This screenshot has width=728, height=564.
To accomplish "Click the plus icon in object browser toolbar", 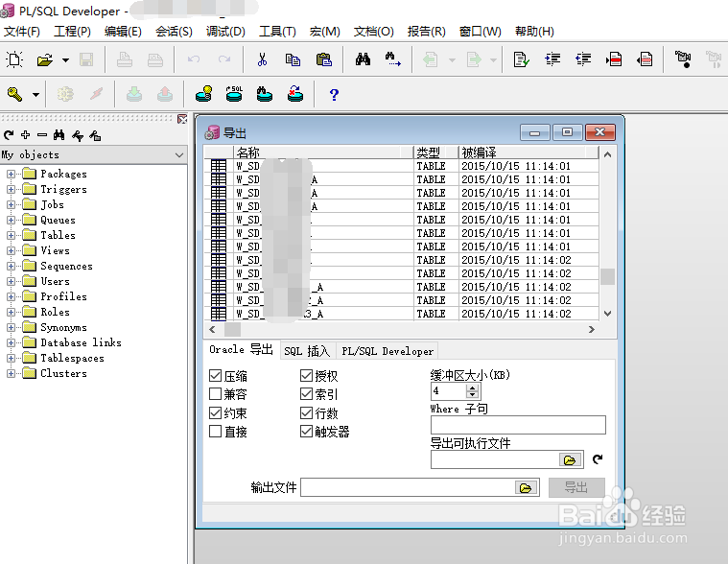I will (x=26, y=134).
